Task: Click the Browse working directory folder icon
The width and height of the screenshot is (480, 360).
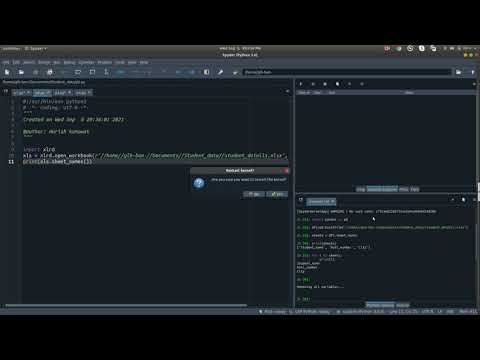Action: [459, 72]
